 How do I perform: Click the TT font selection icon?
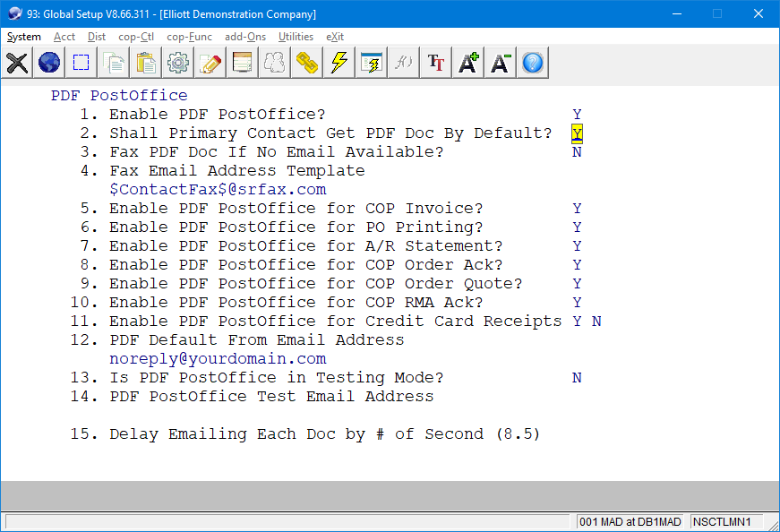coord(436,63)
